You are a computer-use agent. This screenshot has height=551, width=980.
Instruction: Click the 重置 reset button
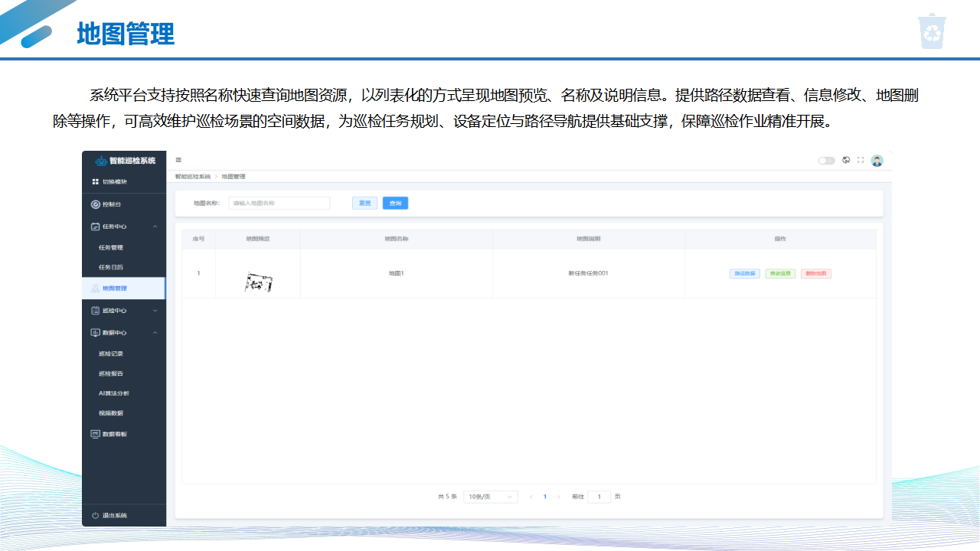tap(364, 203)
